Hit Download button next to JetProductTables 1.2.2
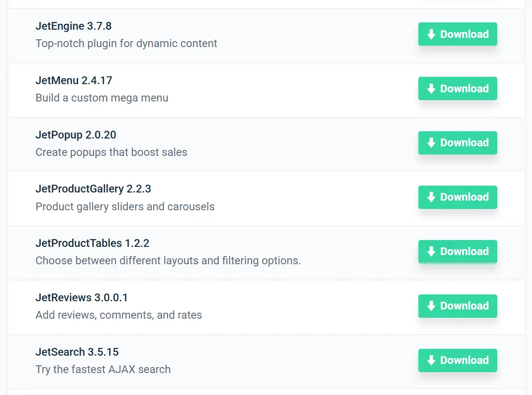532x395 pixels. (458, 251)
